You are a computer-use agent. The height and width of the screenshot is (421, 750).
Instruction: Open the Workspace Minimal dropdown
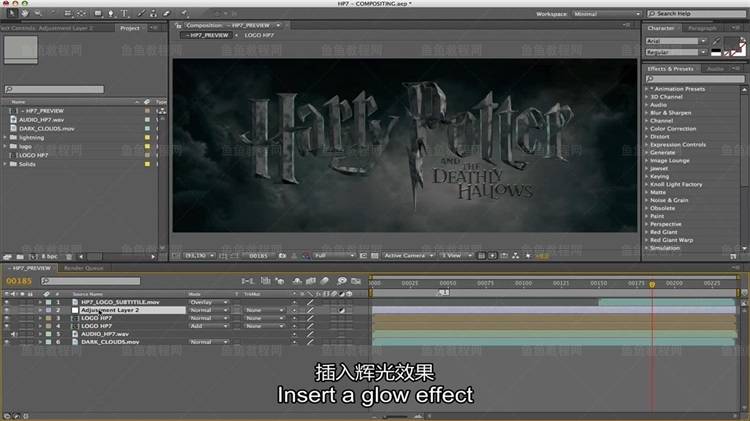[x=606, y=14]
